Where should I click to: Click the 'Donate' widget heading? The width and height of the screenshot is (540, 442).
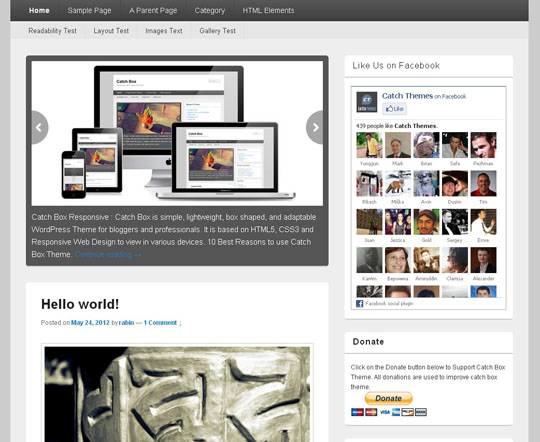click(368, 341)
